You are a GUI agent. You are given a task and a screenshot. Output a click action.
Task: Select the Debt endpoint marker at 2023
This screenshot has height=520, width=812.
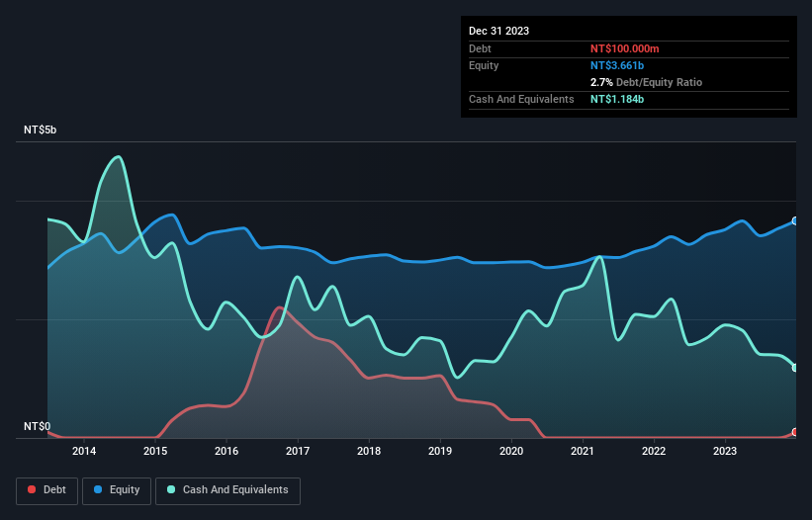(x=795, y=432)
